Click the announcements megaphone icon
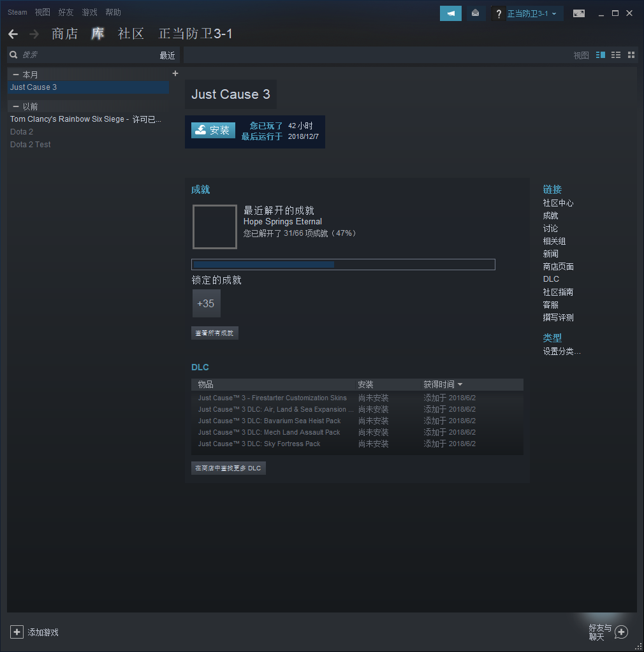The image size is (644, 652). [x=450, y=13]
